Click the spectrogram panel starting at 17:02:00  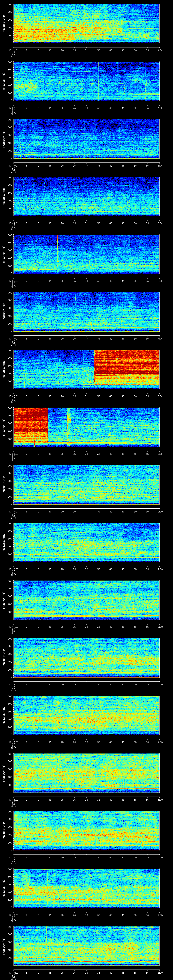[x=86, y=81]
